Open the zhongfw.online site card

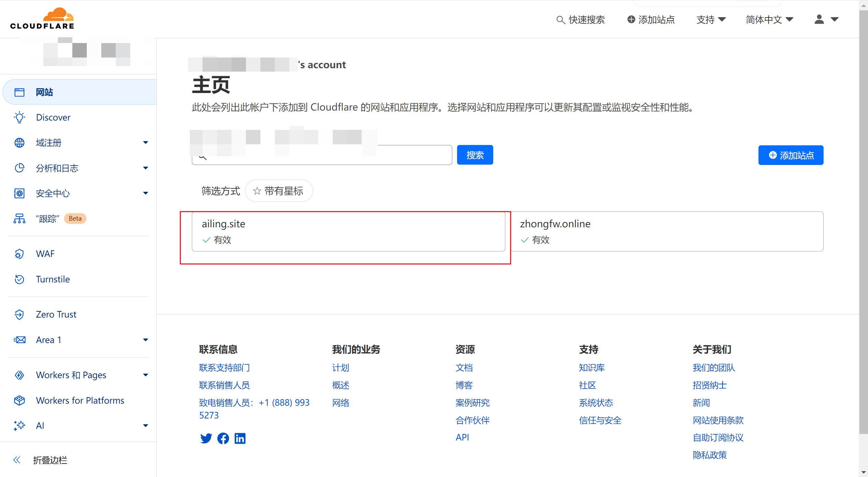(667, 231)
